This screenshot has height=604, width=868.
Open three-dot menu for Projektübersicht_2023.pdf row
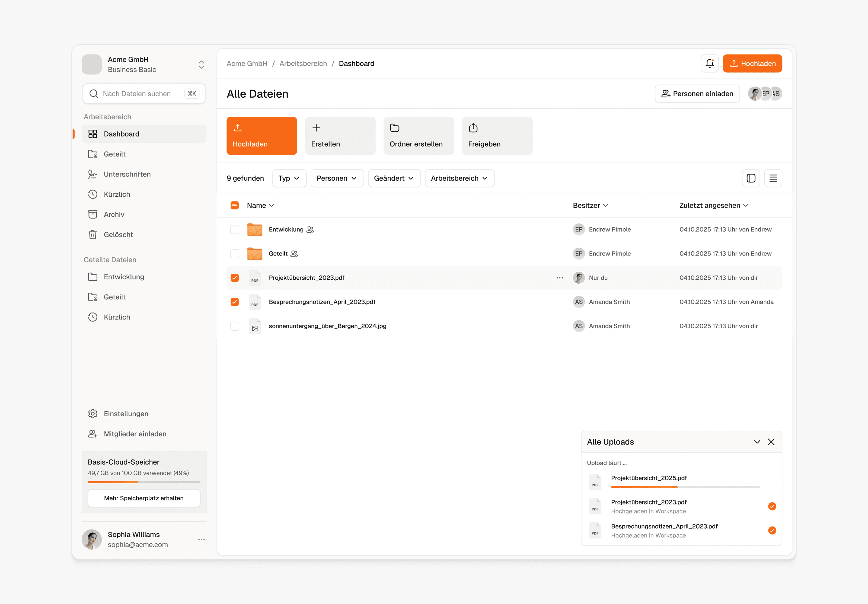(560, 278)
